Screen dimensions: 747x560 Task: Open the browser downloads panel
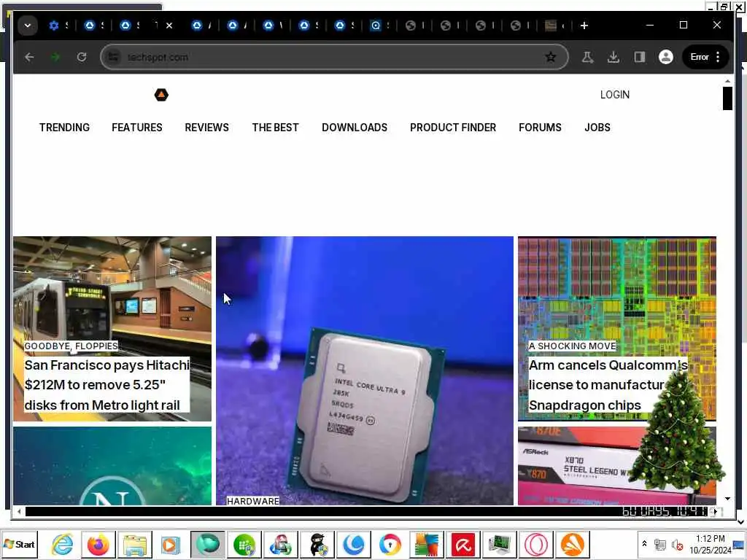point(614,57)
